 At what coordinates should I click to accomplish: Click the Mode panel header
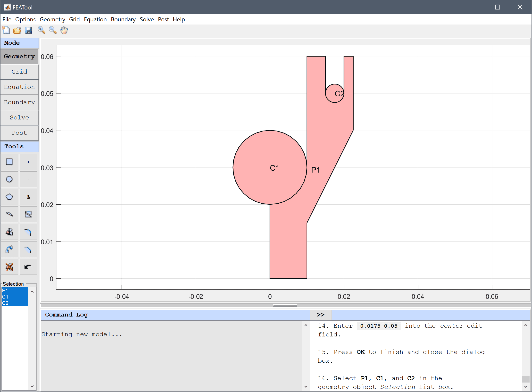pos(19,43)
